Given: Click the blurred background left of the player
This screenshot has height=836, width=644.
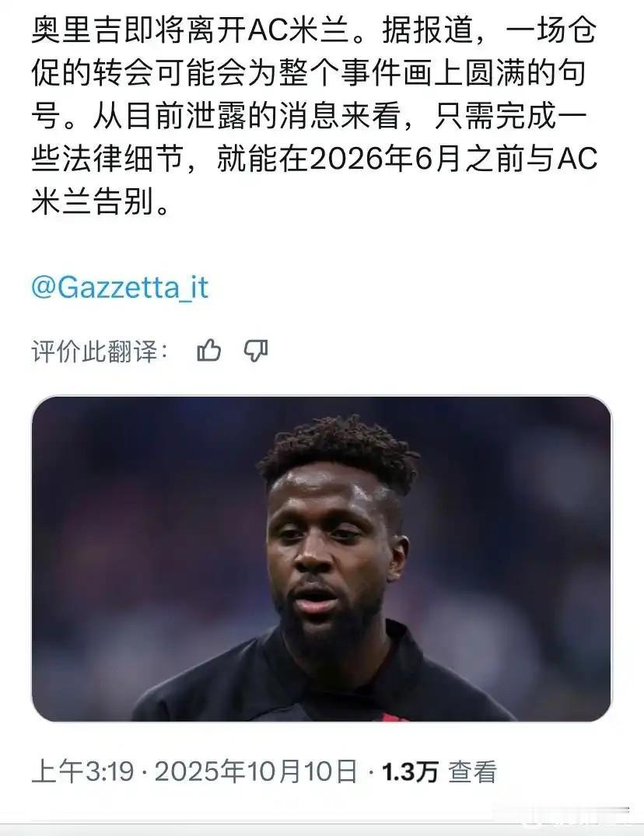Looking at the screenshot, I should point(138,533).
